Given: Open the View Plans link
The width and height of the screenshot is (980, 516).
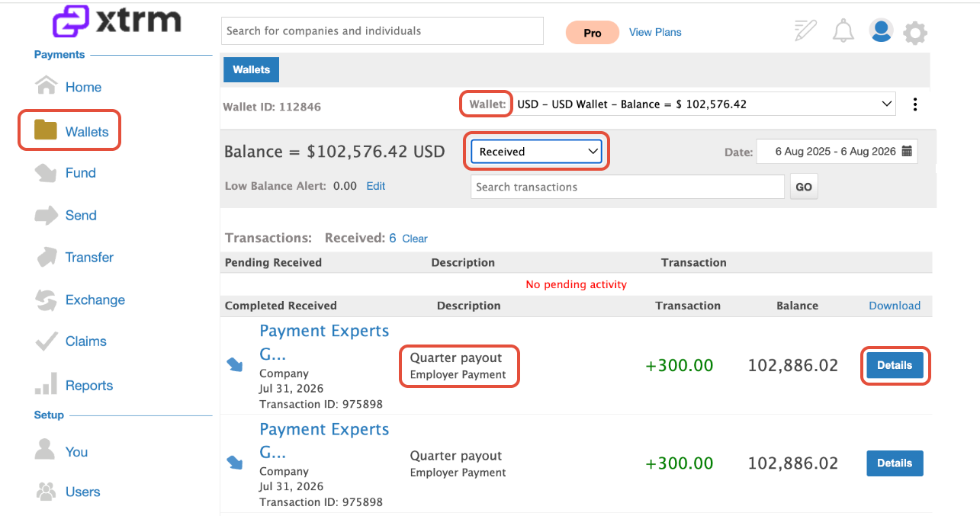Looking at the screenshot, I should click(655, 32).
